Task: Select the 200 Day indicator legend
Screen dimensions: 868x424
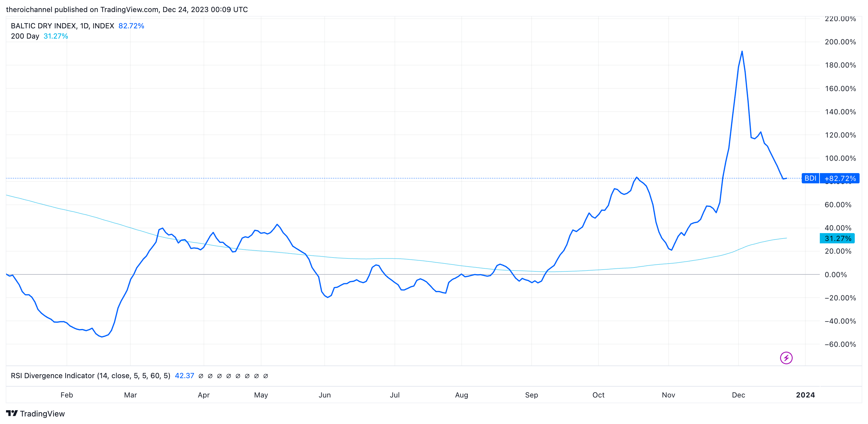Action: point(25,36)
